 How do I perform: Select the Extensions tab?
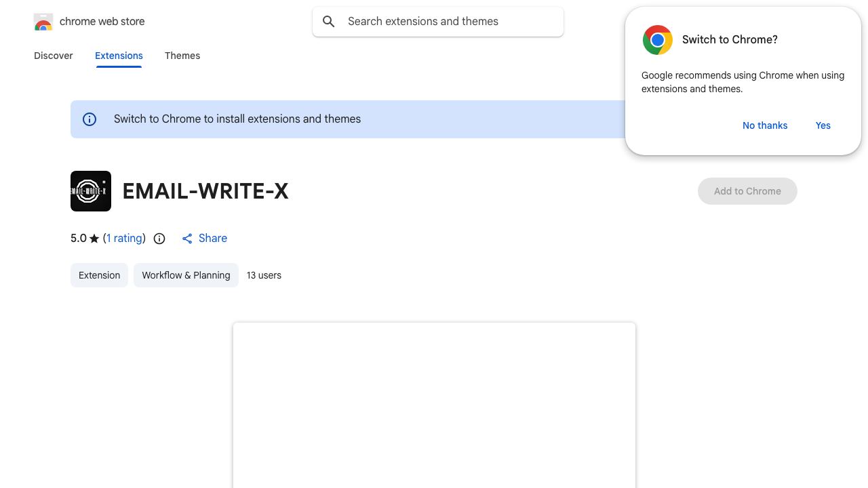[119, 56]
